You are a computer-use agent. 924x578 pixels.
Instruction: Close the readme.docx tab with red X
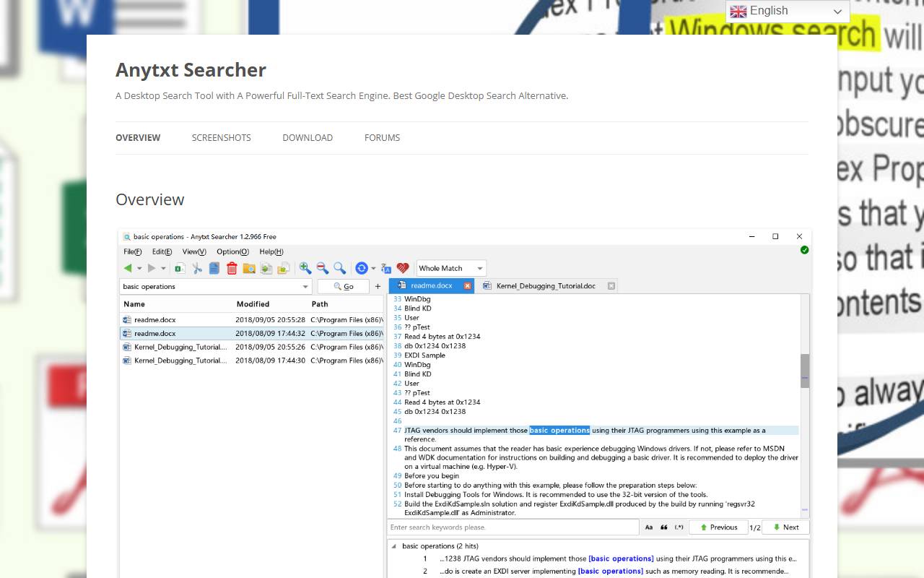click(467, 286)
